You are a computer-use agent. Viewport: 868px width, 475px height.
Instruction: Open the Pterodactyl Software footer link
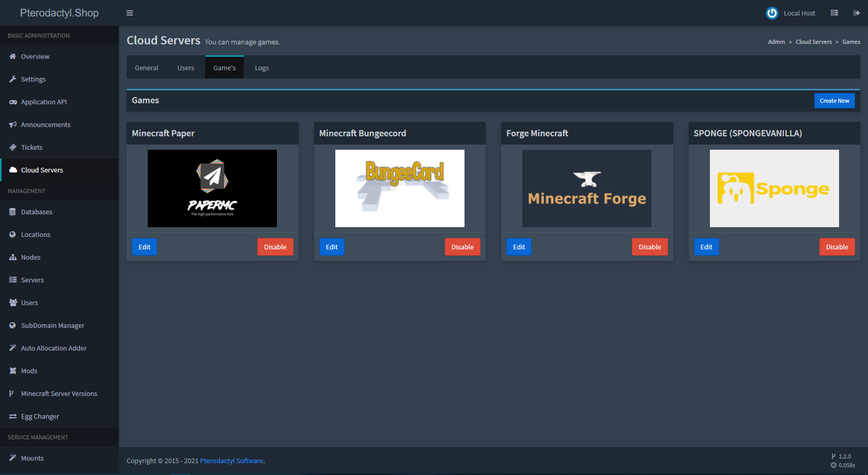(231, 461)
